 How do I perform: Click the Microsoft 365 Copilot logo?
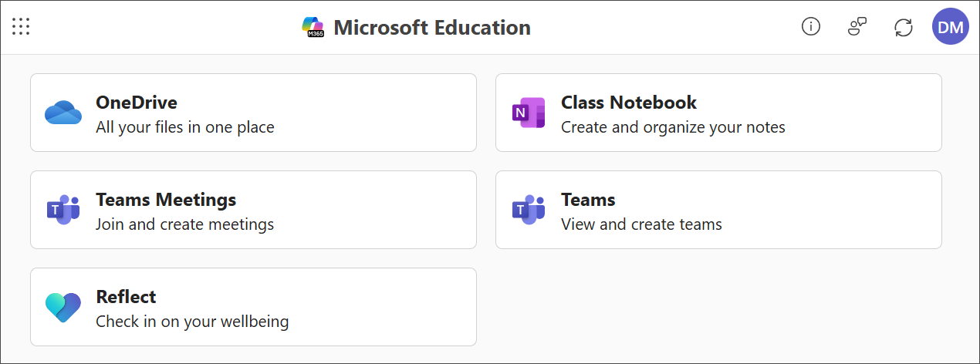tap(313, 28)
